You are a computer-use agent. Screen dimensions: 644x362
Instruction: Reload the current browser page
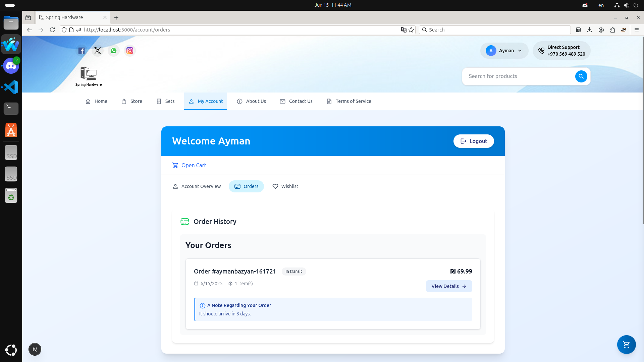(52, 30)
